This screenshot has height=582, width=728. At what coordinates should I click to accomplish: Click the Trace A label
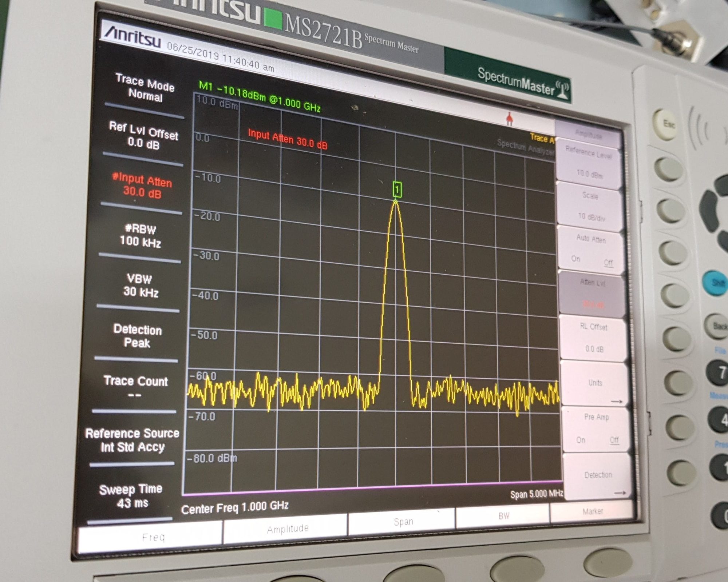coord(542,138)
